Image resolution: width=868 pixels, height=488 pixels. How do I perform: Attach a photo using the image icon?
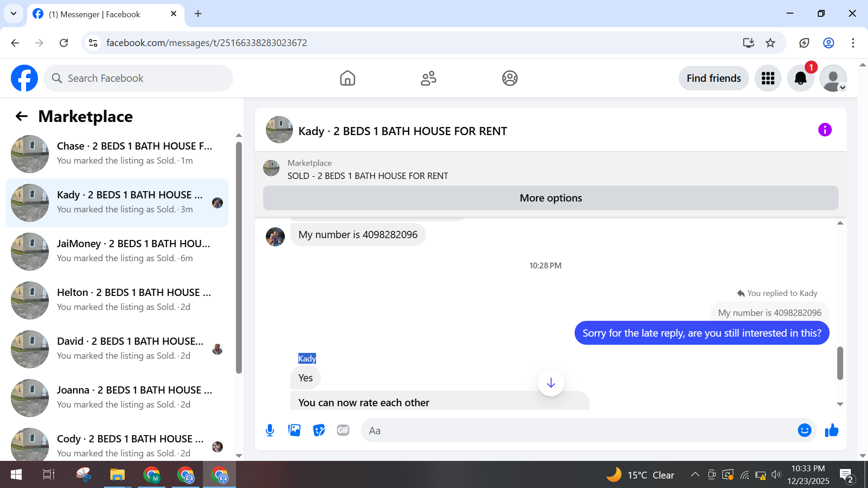pyautogui.click(x=294, y=430)
